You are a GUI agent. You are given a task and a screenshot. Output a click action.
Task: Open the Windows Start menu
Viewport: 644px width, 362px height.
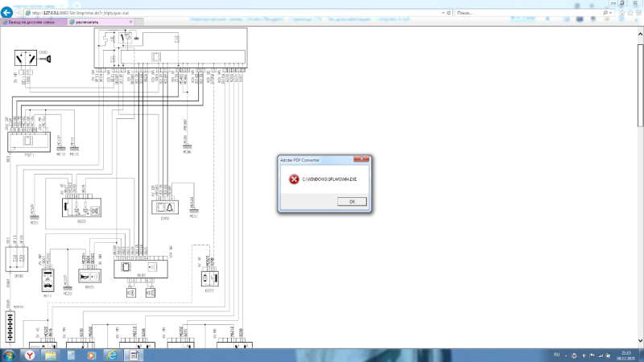tap(9, 354)
